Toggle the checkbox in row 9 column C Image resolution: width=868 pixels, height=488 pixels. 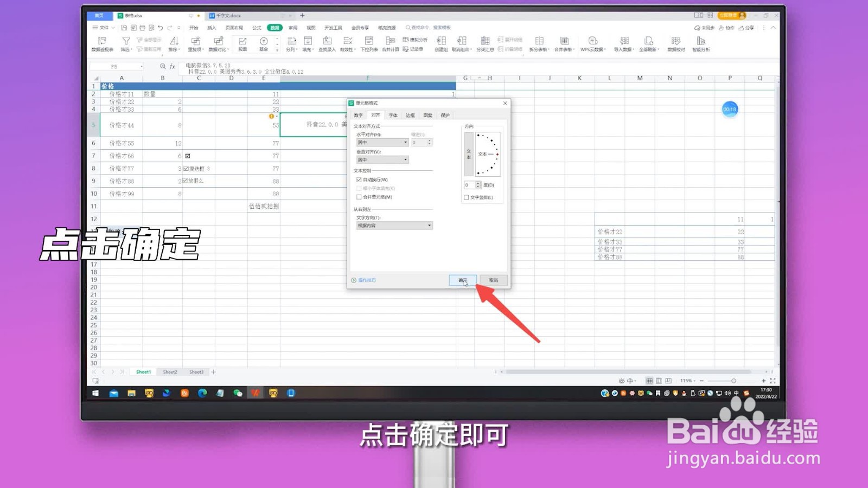point(185,181)
